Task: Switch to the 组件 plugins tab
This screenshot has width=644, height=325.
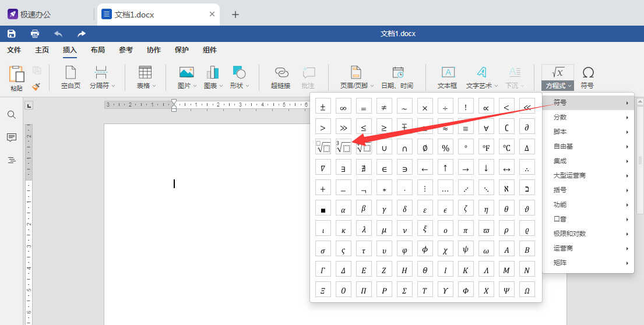Action: click(x=209, y=50)
